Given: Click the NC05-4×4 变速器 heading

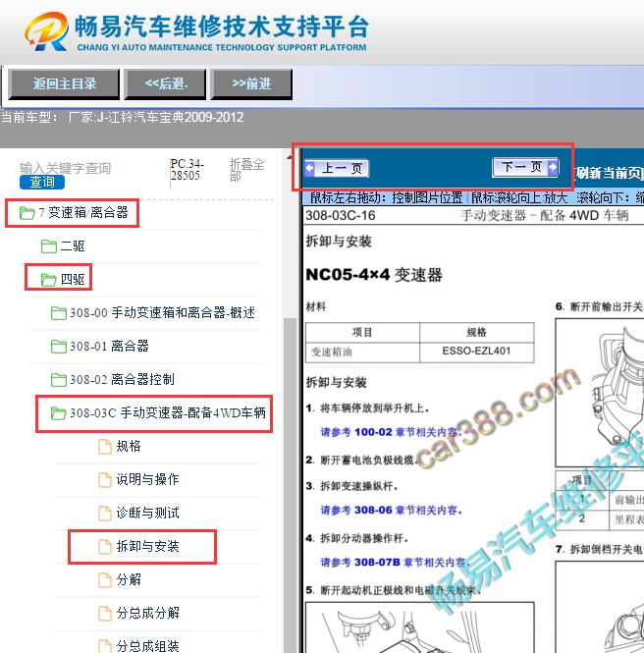Looking at the screenshot, I should (x=374, y=275).
